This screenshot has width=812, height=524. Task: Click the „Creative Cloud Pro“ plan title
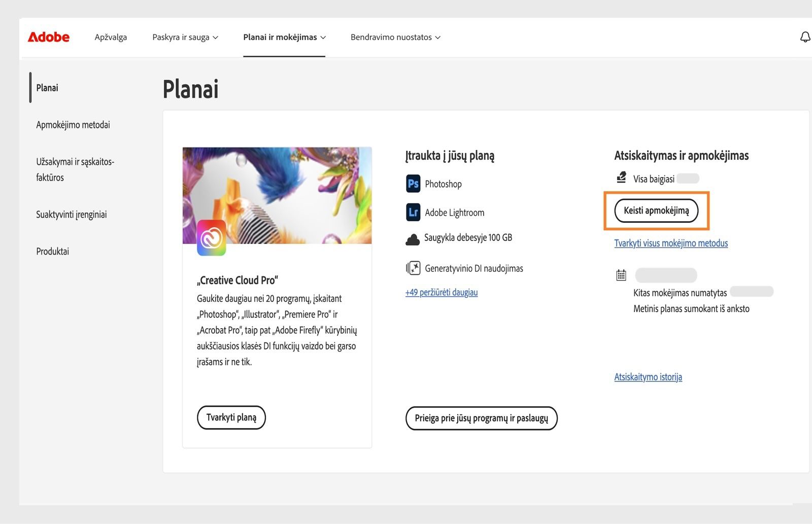point(238,280)
